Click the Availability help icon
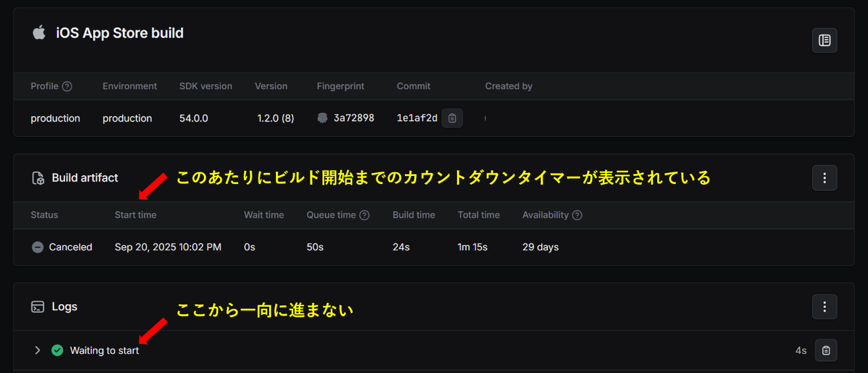The image size is (868, 373). (577, 215)
